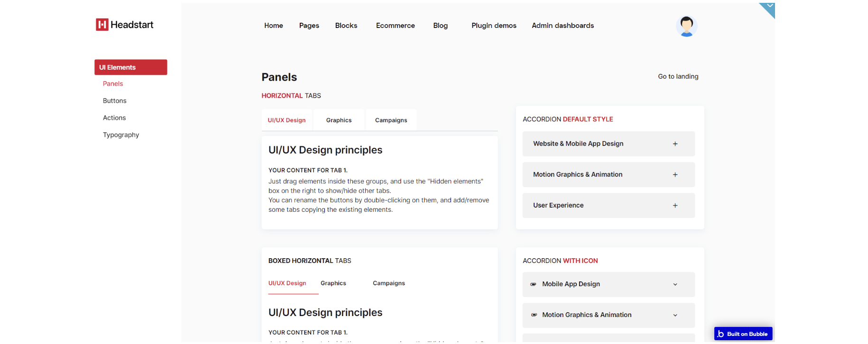Image resolution: width=868 pixels, height=344 pixels.
Task: Click the Go to landing link
Action: [678, 76]
